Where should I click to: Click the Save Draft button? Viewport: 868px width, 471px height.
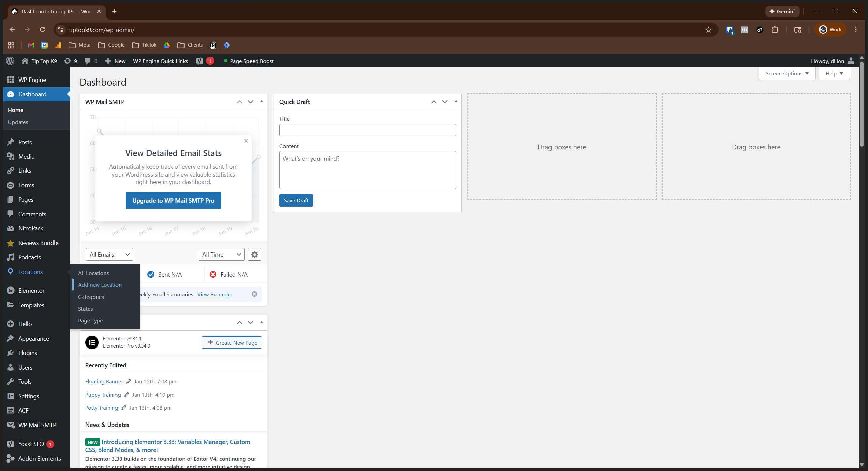point(296,200)
